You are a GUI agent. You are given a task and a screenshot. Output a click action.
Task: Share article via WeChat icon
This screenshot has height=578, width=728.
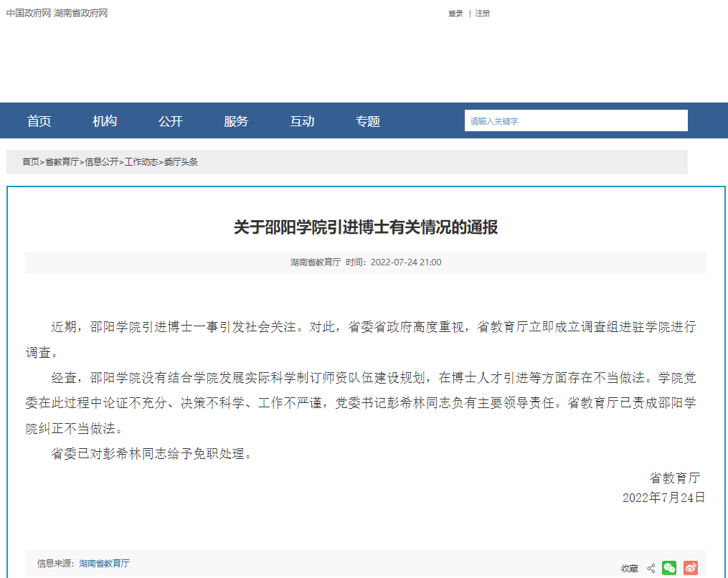click(x=669, y=568)
